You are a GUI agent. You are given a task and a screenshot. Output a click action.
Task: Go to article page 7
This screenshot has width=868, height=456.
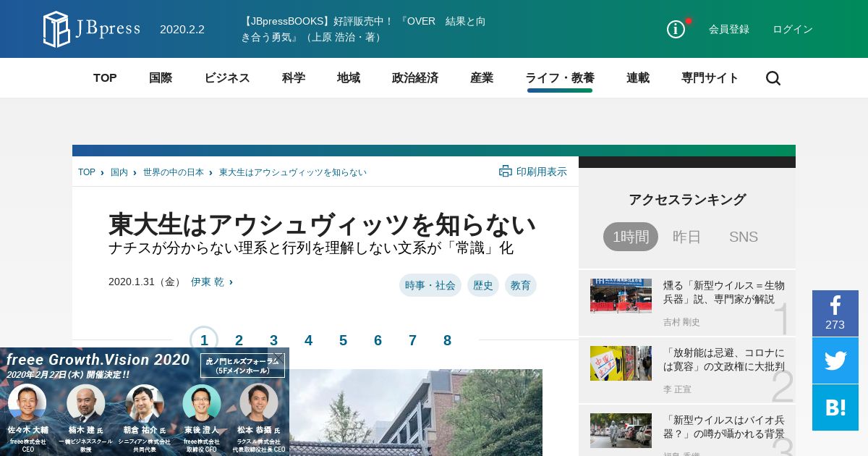pyautogui.click(x=412, y=340)
